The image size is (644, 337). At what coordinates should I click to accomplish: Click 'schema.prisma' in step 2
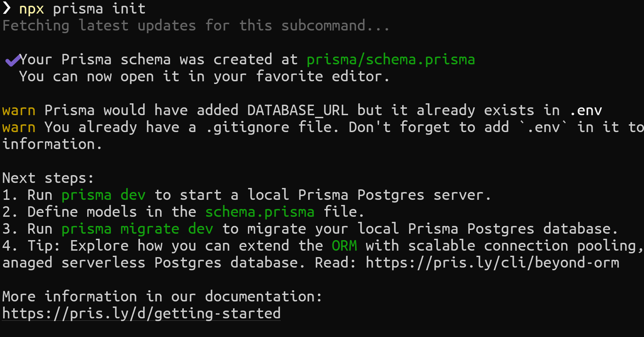coord(260,212)
